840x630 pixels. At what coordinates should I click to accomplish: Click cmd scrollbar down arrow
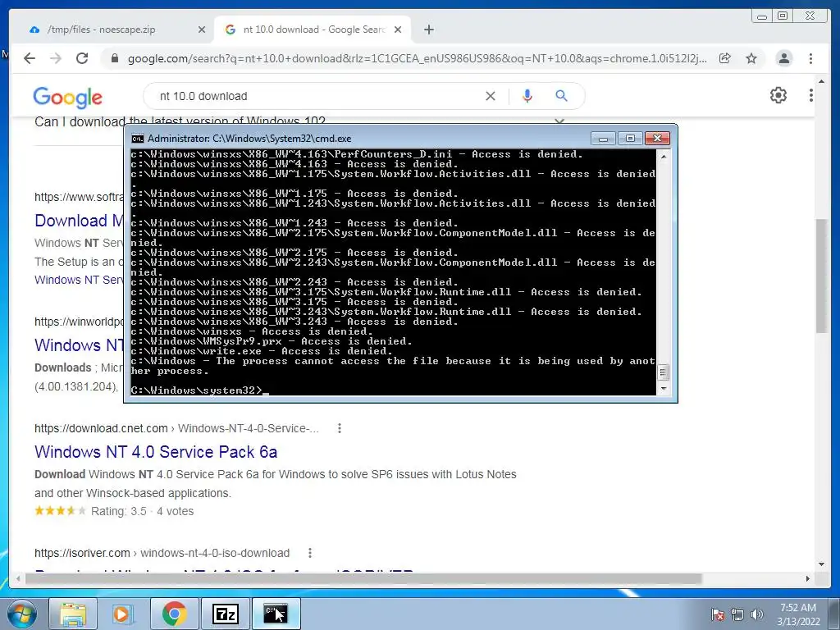point(663,389)
